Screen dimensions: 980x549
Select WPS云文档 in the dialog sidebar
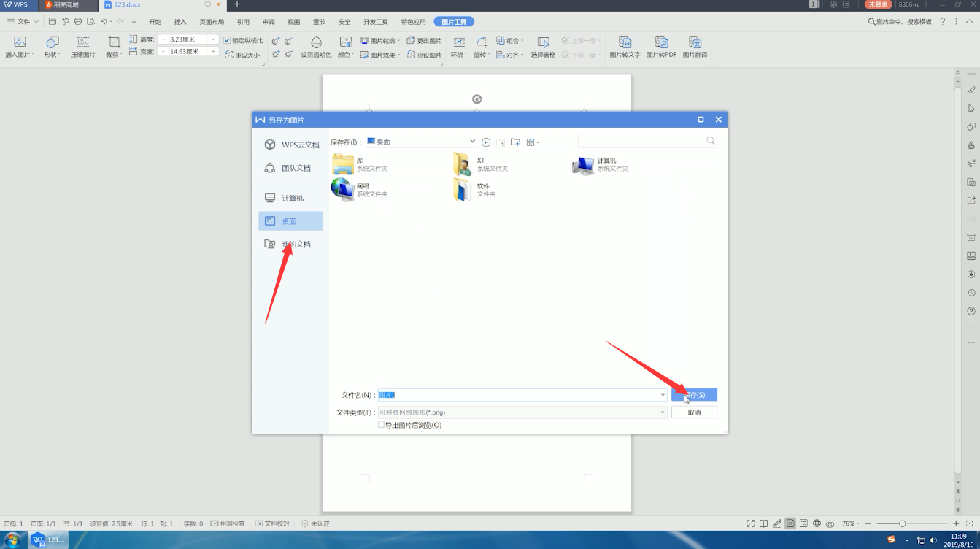(291, 145)
